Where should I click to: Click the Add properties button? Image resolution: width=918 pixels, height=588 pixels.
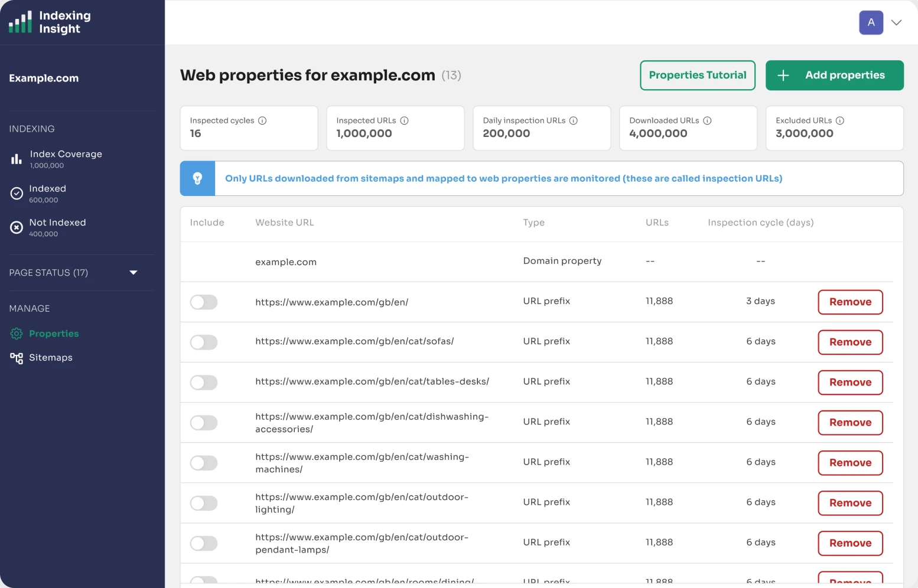(x=834, y=75)
